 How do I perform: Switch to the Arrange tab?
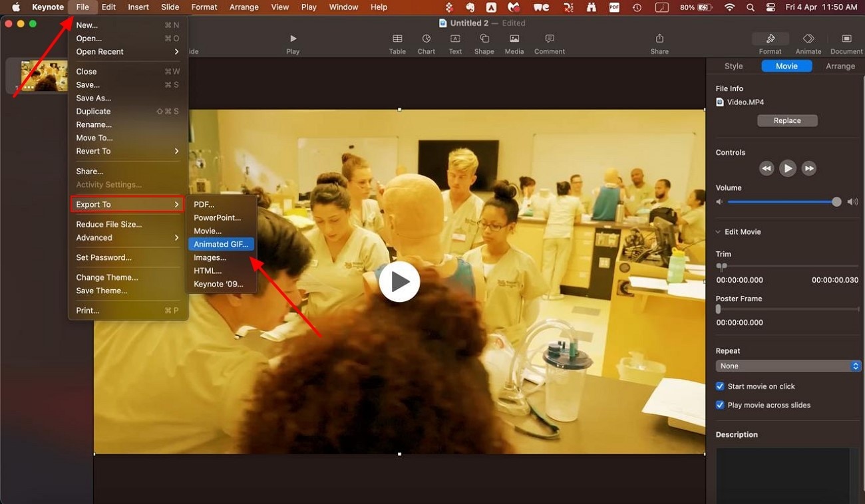840,66
